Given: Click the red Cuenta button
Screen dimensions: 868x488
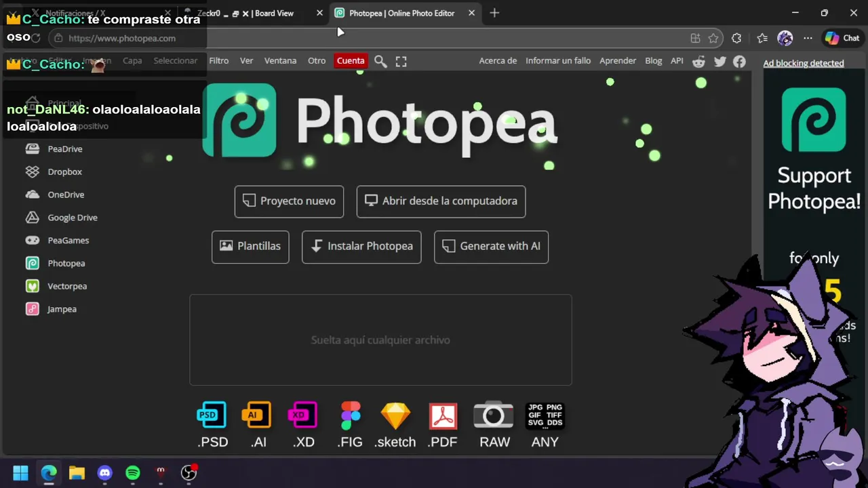Looking at the screenshot, I should click(351, 61).
